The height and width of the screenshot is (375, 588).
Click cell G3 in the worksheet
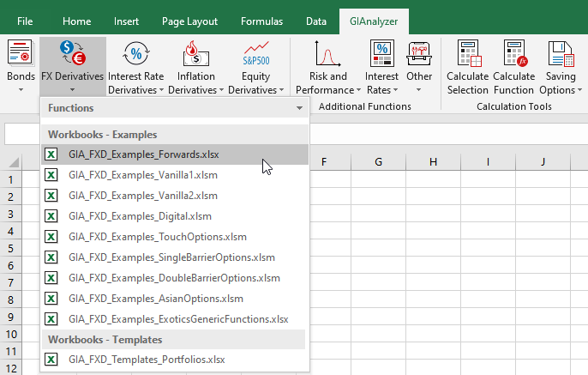[x=378, y=214]
